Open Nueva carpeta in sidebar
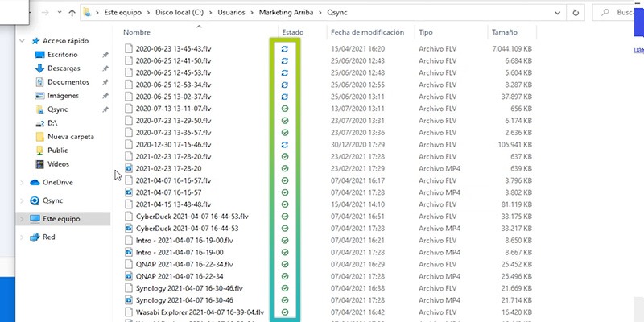 click(x=71, y=137)
